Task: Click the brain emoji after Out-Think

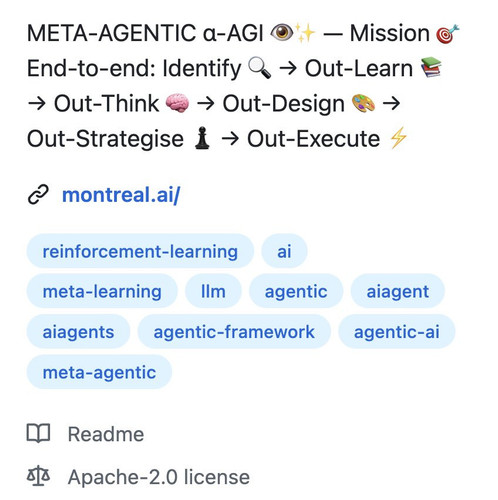Action: [177, 103]
